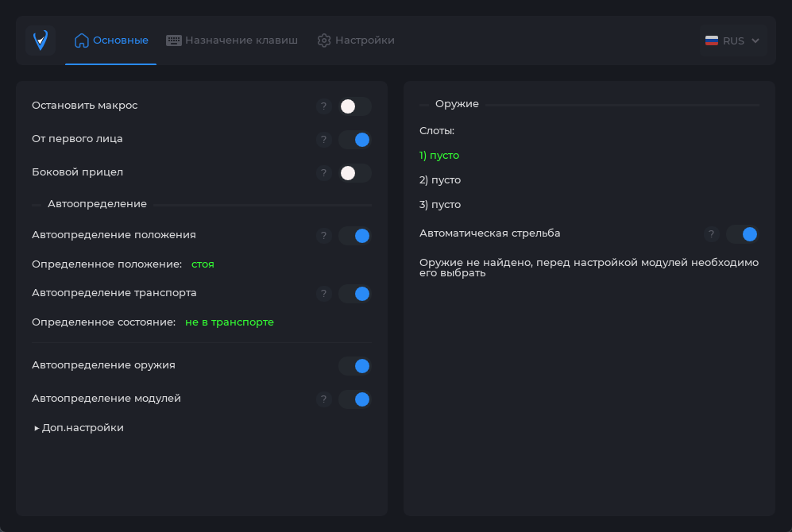This screenshot has width=792, height=532.
Task: Open the Настройки tab
Action: (356, 40)
